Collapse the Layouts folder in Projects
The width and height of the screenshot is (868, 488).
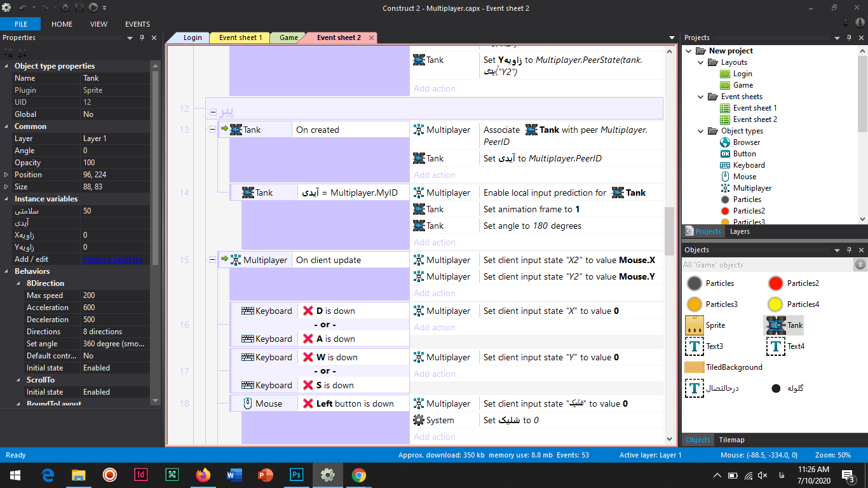700,62
